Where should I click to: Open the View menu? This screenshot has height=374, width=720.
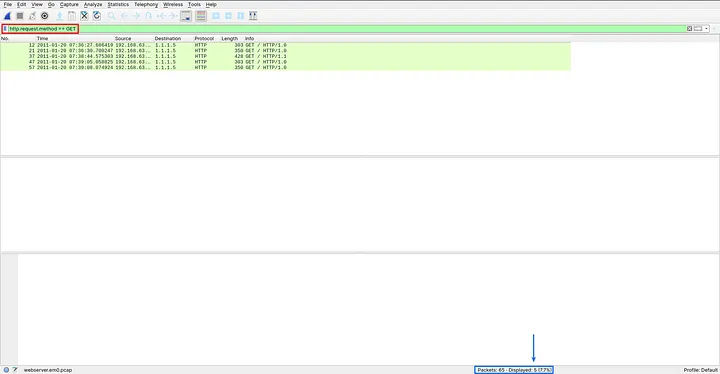(37, 5)
